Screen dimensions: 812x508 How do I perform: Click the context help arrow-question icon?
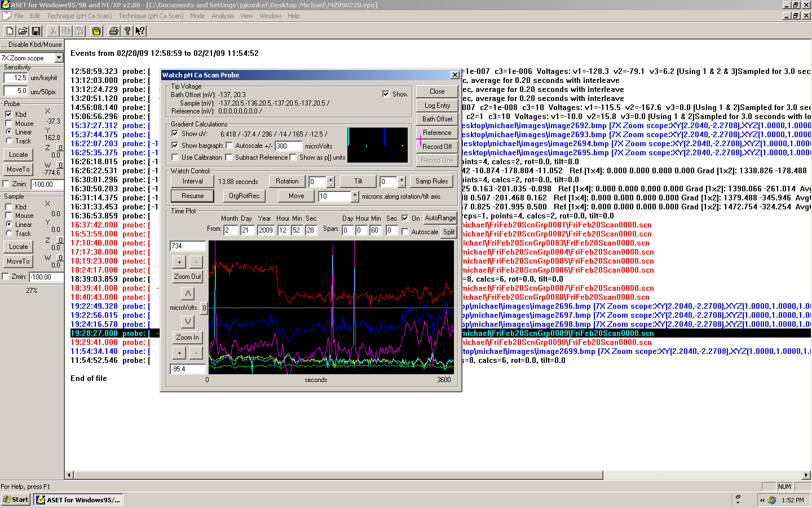tap(140, 31)
